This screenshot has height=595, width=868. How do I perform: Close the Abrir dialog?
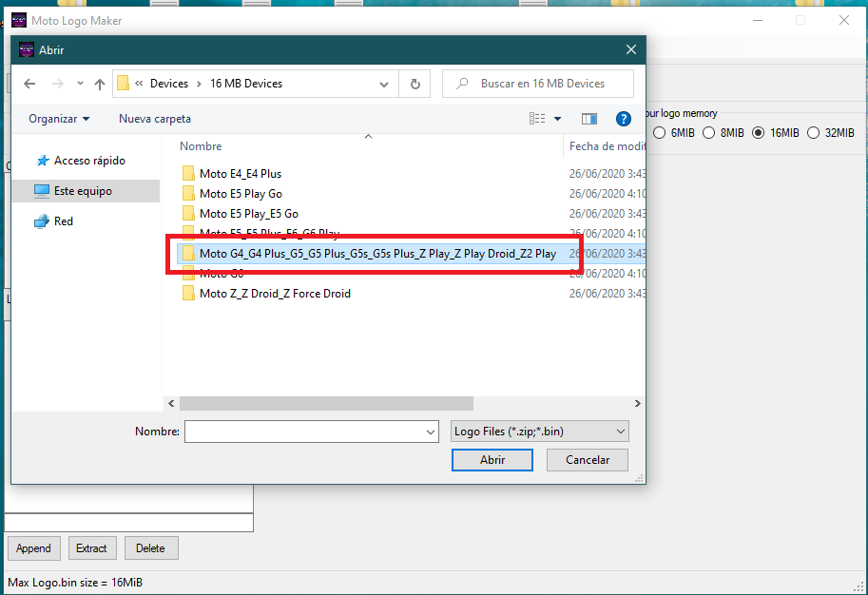[631, 49]
